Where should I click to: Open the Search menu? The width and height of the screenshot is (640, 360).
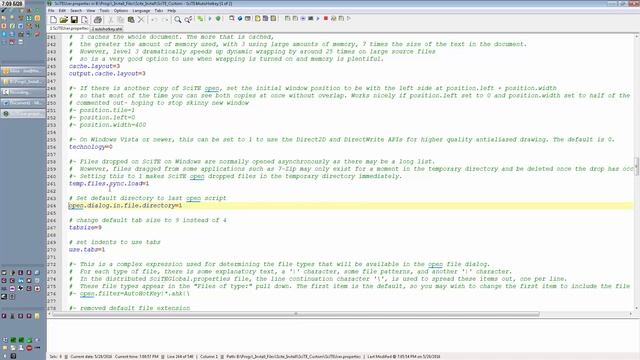[76, 11]
